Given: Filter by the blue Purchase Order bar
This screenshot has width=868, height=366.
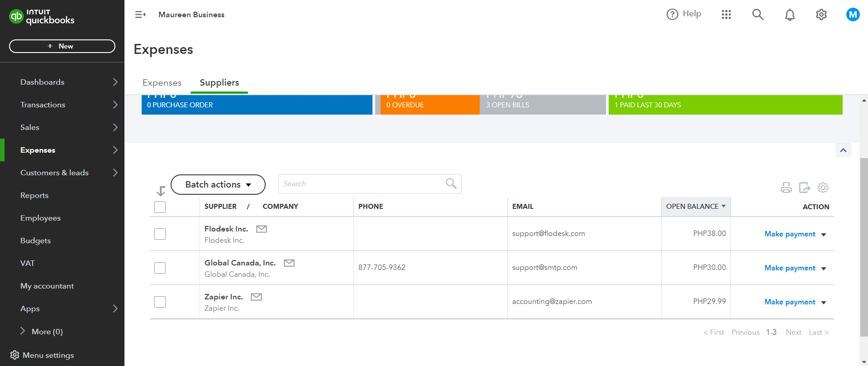Looking at the screenshot, I should click(x=257, y=105).
